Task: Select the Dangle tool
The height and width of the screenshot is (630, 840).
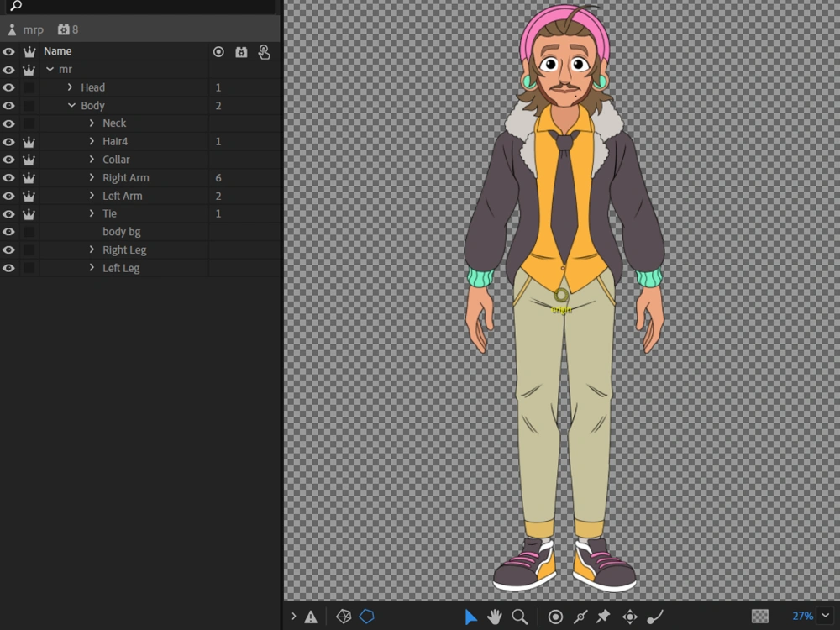Action: [x=654, y=616]
